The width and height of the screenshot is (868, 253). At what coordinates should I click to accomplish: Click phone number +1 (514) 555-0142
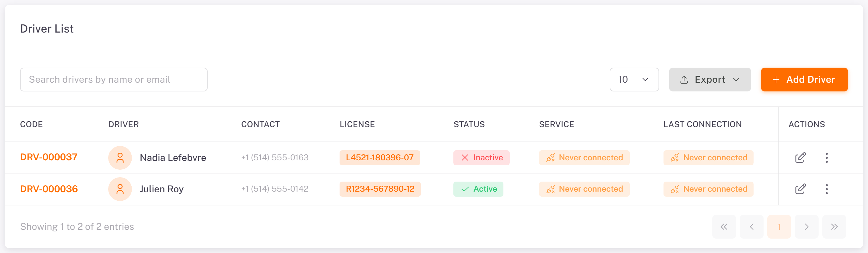tap(275, 189)
